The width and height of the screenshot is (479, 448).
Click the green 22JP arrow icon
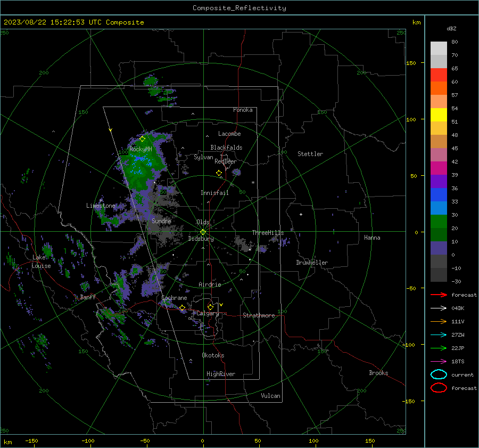pyautogui.click(x=439, y=348)
